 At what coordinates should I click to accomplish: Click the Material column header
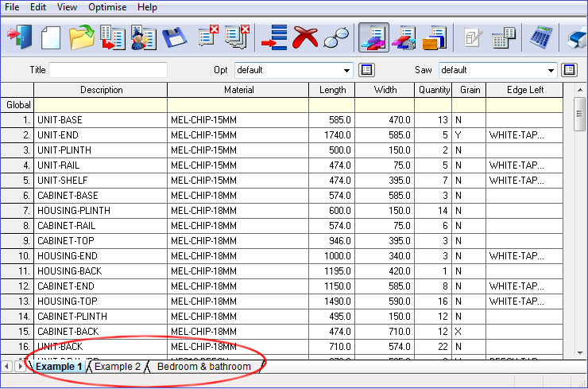pos(238,90)
